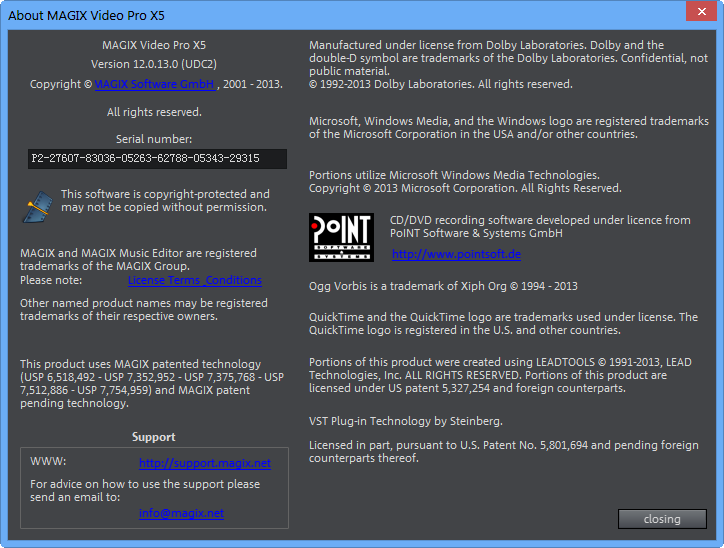Click the Ogg Vorbis trademark line

(443, 286)
